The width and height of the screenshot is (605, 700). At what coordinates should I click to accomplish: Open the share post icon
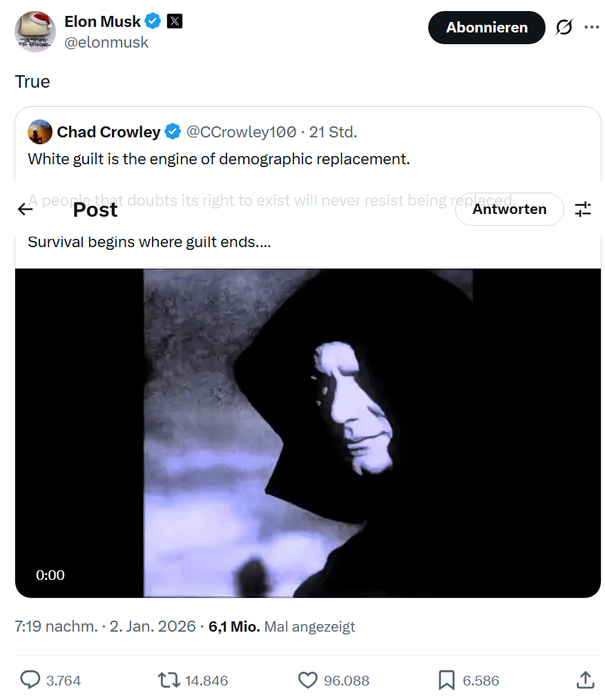pos(584,680)
